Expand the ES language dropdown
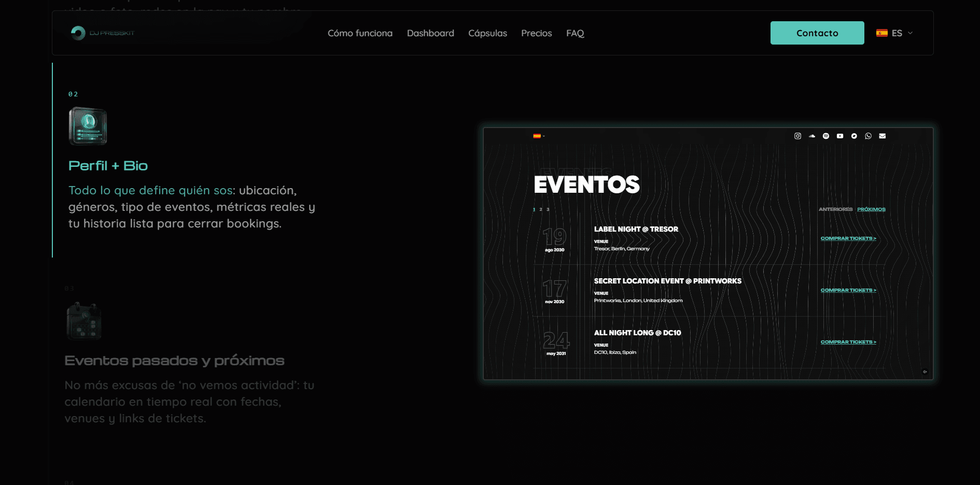This screenshot has width=980, height=485. click(x=894, y=33)
